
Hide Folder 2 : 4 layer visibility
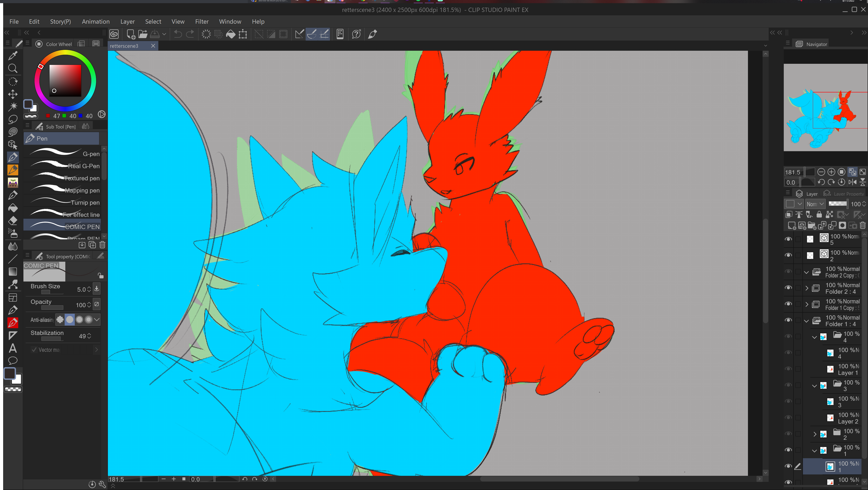coord(788,288)
